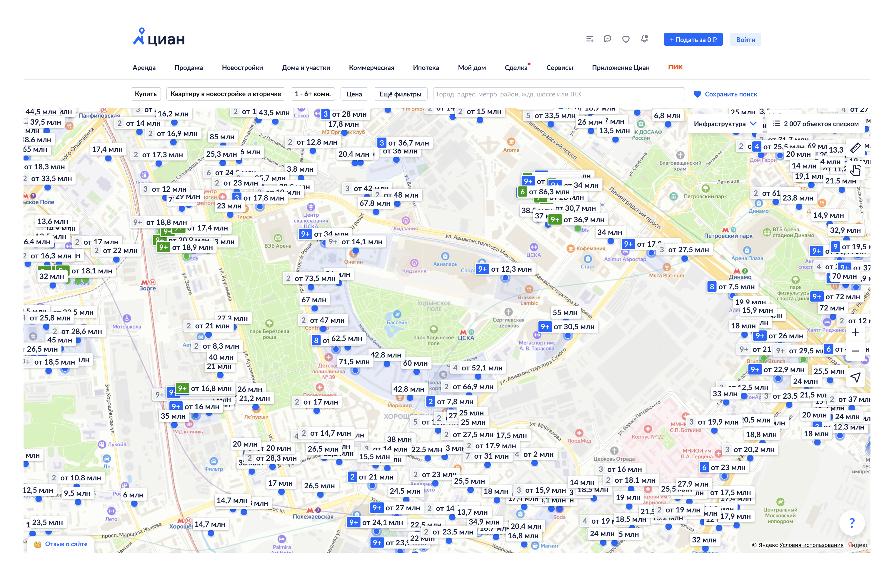Click the Циан logo
The image size is (894, 588).
pos(159,37)
